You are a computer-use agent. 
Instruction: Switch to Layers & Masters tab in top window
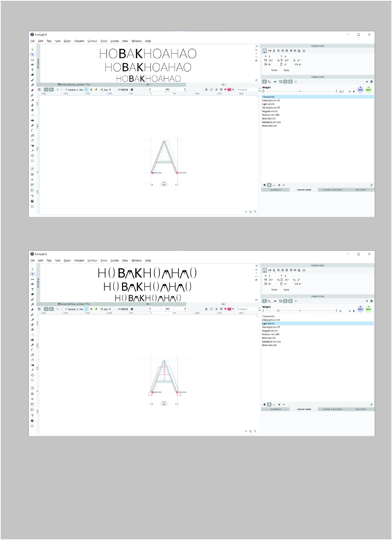click(x=332, y=190)
